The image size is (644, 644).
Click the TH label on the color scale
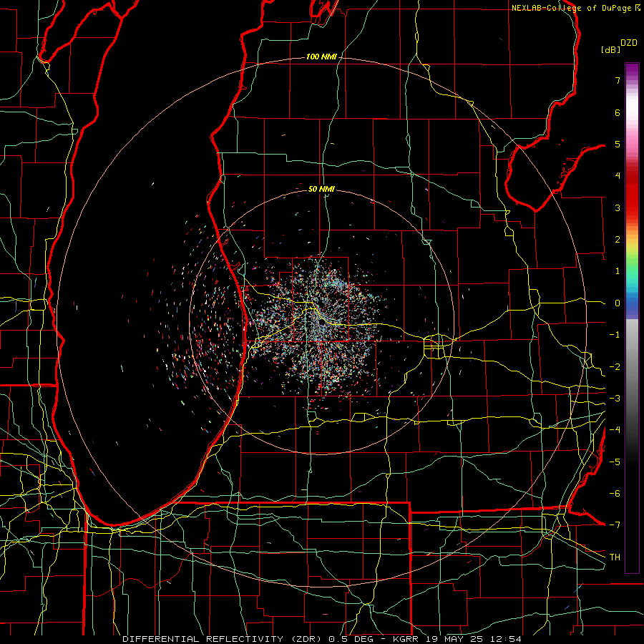pos(615,557)
